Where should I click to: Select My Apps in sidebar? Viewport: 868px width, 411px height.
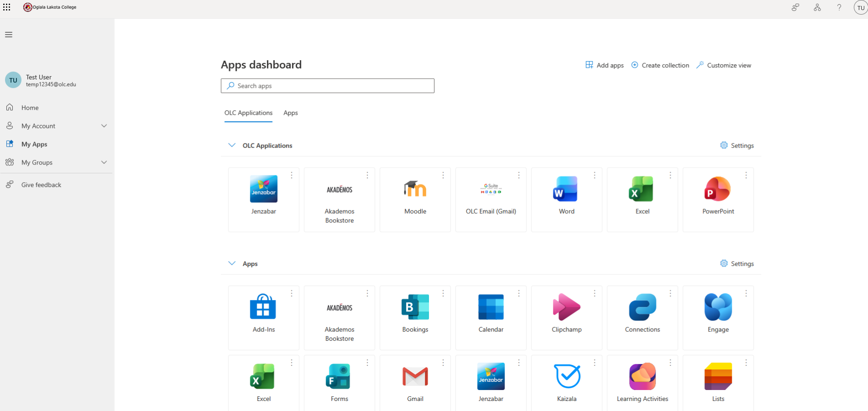tap(57, 144)
